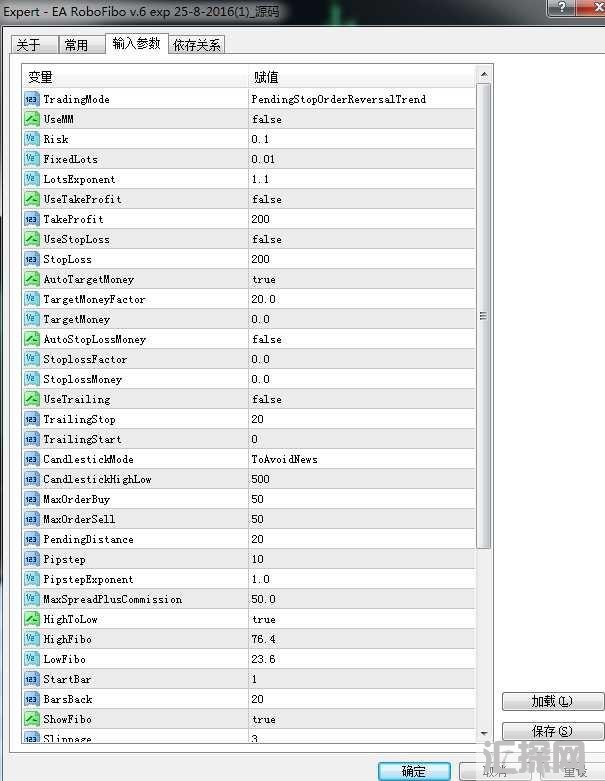Switch to the 关于 tab

click(34, 45)
